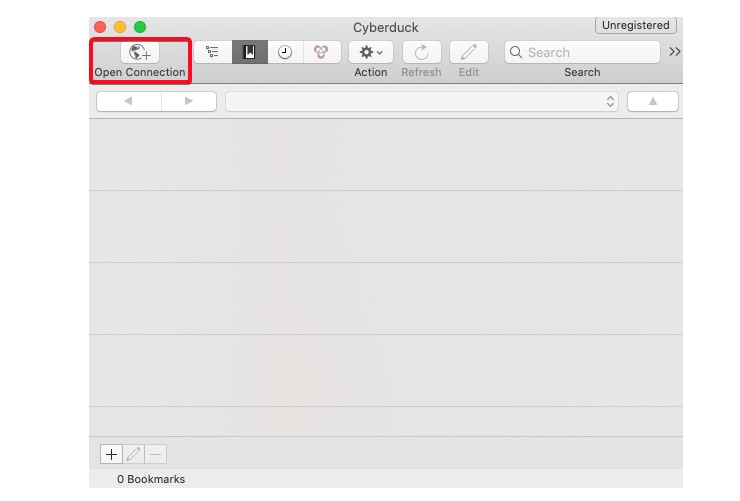The image size is (740, 501).
Task: Toggle the Bookmarks view button
Action: coord(249,53)
